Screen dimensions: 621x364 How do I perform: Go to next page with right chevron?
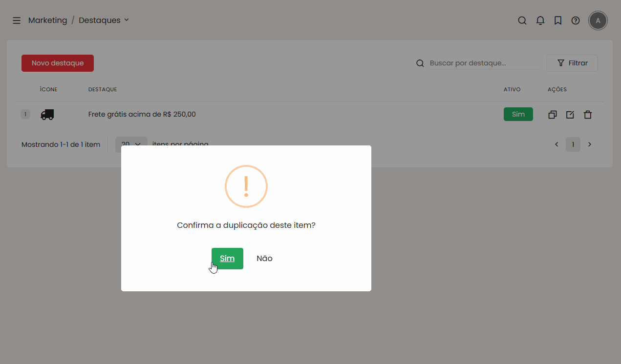(589, 144)
